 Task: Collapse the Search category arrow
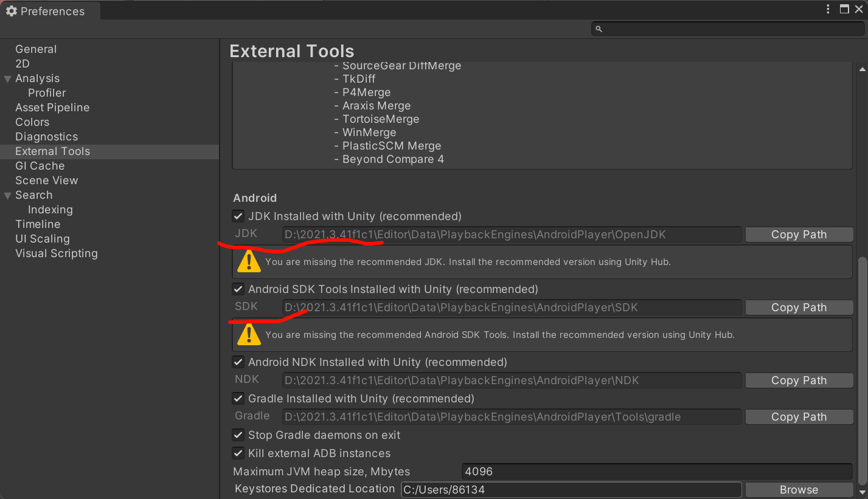[7, 195]
